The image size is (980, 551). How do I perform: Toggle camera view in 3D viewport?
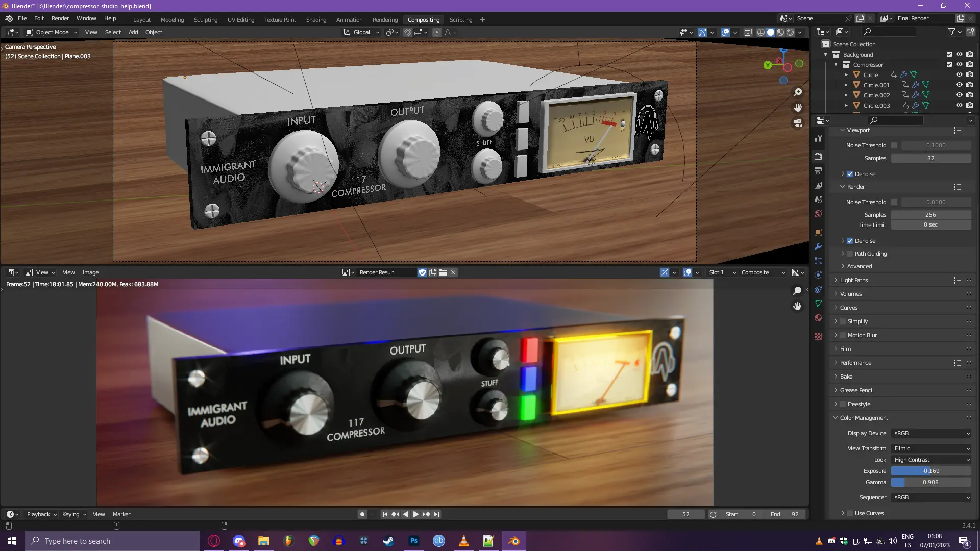click(x=798, y=123)
